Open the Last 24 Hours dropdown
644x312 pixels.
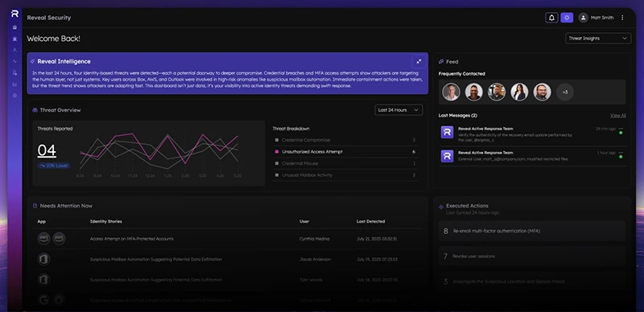398,110
